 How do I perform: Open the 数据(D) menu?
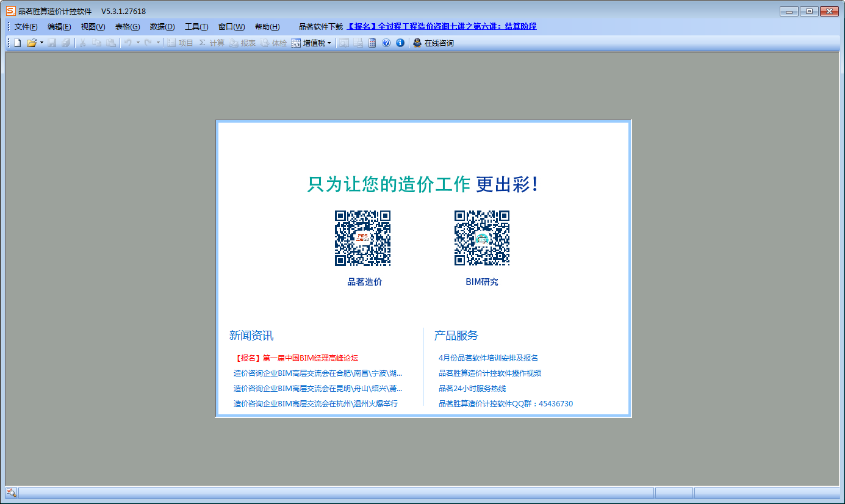tap(162, 27)
